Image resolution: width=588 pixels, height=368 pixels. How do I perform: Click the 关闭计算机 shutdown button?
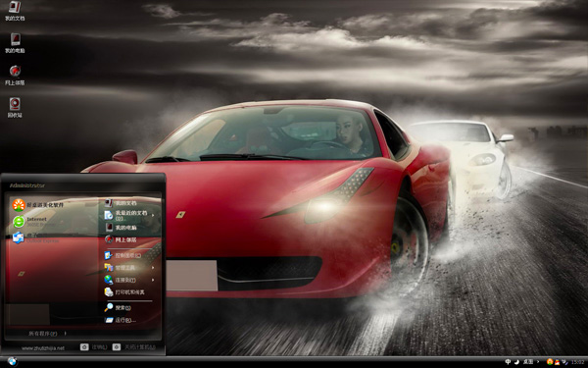134,347
